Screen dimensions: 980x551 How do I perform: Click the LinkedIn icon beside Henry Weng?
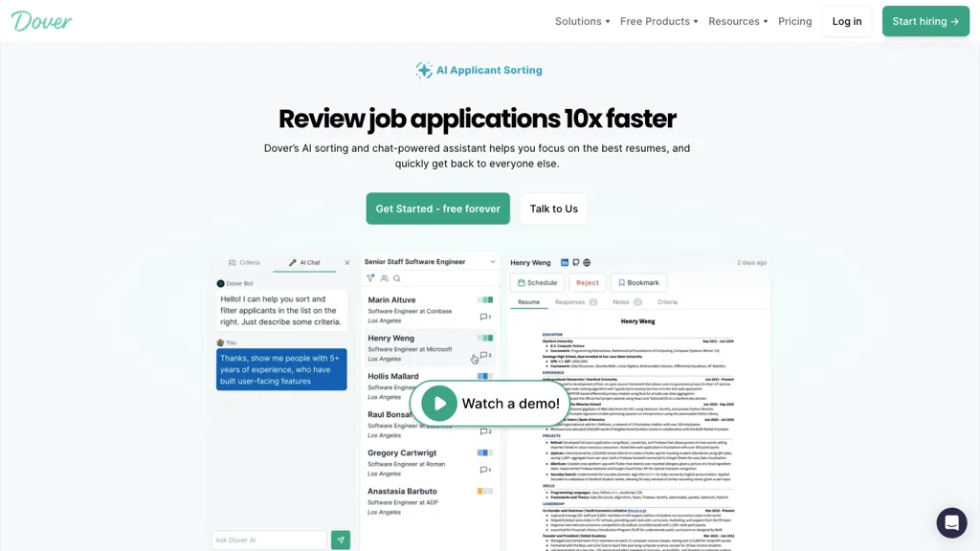(x=565, y=262)
